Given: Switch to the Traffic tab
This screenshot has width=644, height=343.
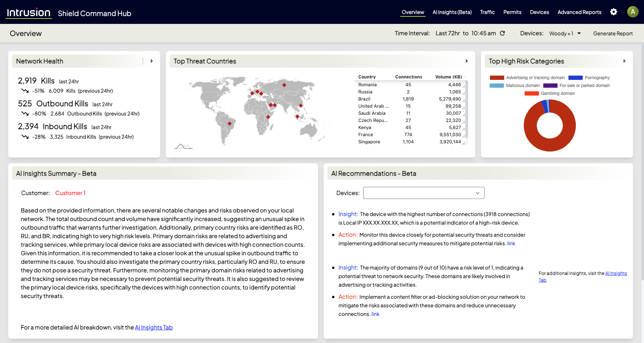Looking at the screenshot, I should coord(487,12).
